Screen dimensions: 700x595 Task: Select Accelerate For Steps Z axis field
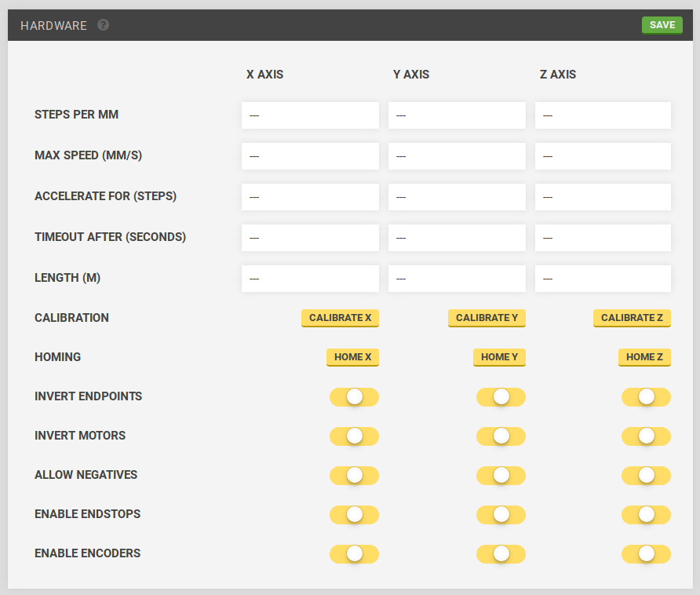pyautogui.click(x=603, y=197)
